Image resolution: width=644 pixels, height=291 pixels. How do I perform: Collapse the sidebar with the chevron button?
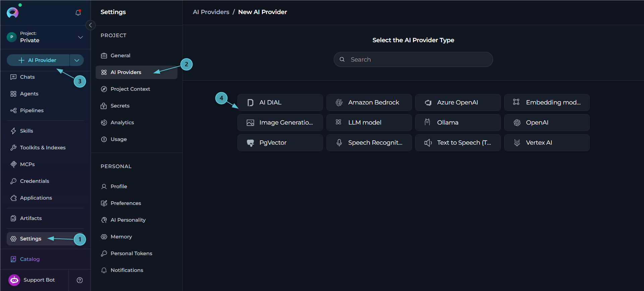(90, 25)
